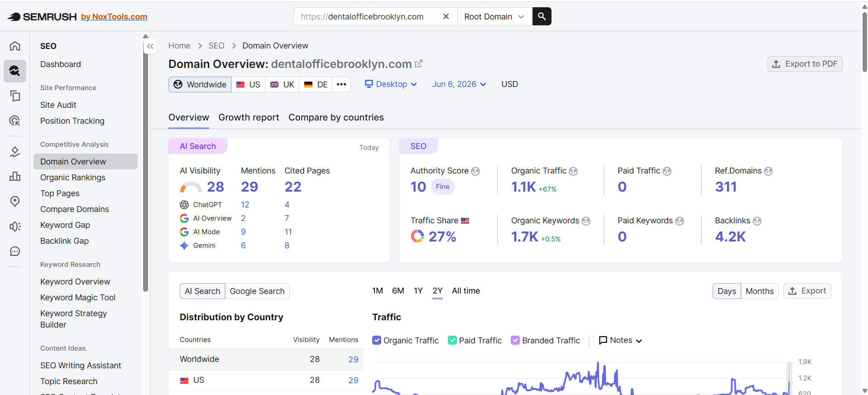Open the Home icon in left rail

[x=15, y=46]
